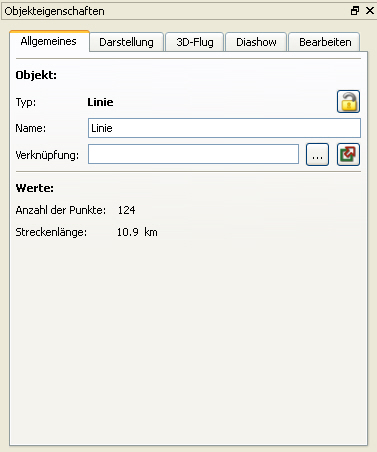Click the Werte heading
Screen dimensions: 377x452
point(35,188)
